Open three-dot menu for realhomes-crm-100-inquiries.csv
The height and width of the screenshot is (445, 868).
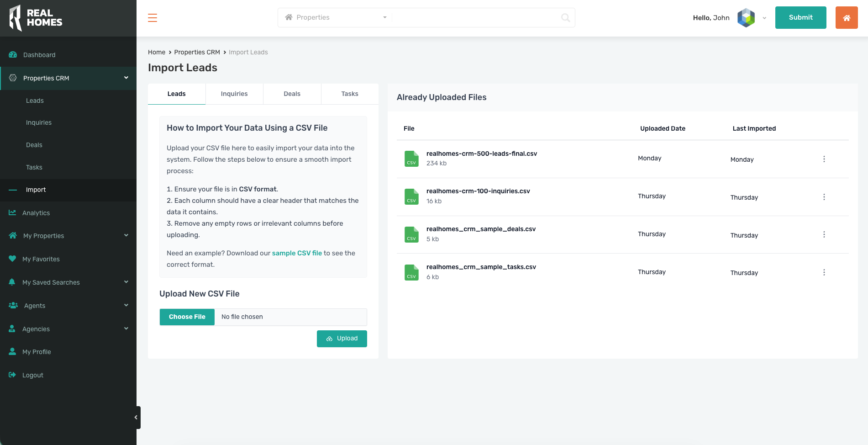pos(824,197)
